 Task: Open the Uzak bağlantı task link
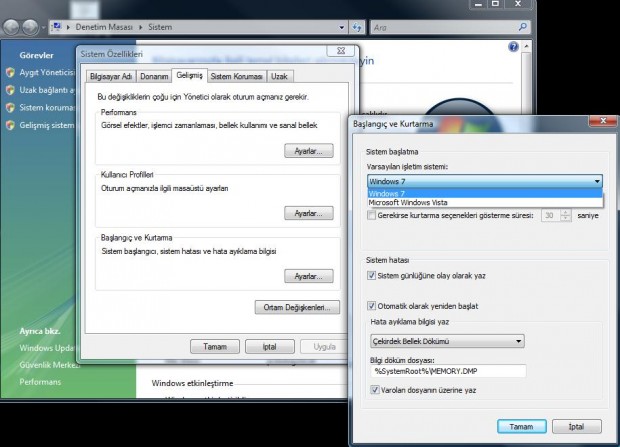tap(47, 90)
